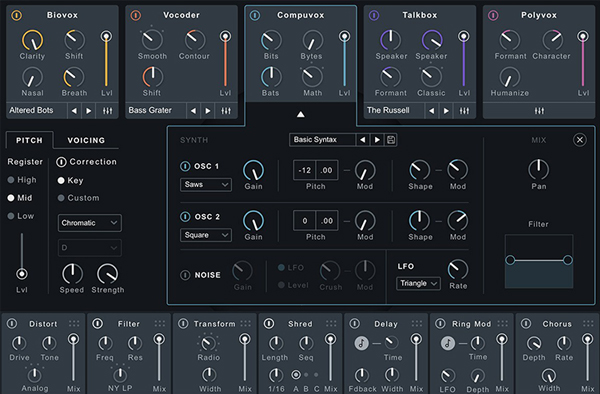Screen dimensions: 600x394
Task: Open the Altered Bots preset list
Action: [37, 111]
